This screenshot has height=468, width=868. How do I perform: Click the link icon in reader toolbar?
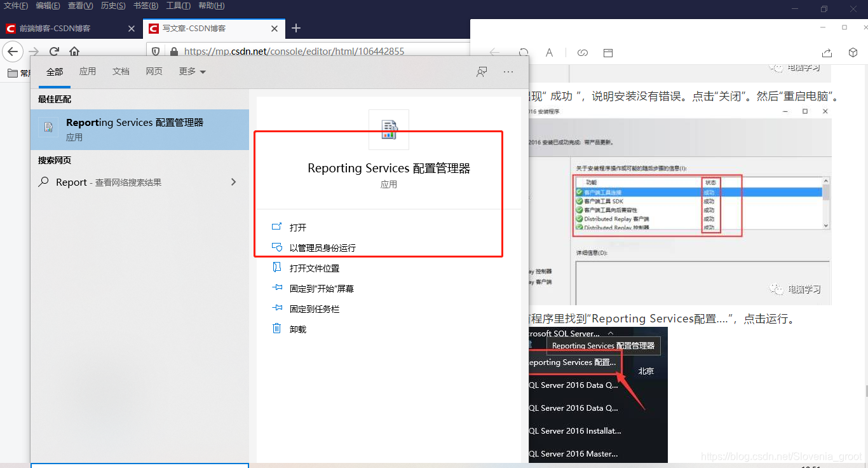[582, 53]
